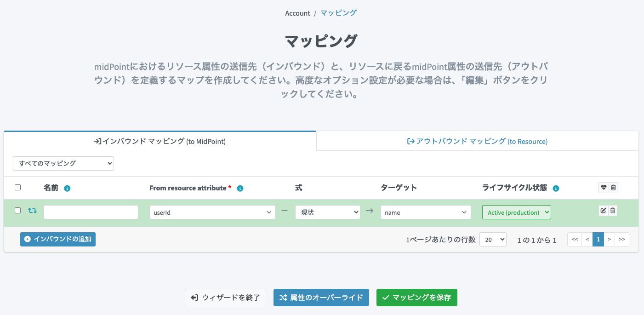Click the mapping name input field
This screenshot has height=315, width=644.
[x=91, y=212]
